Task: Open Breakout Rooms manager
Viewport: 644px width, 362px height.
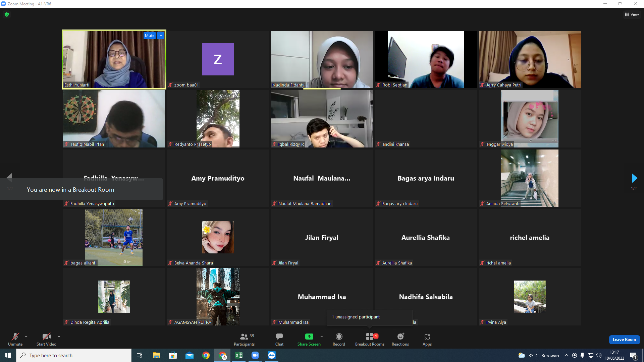Action: pos(370,339)
